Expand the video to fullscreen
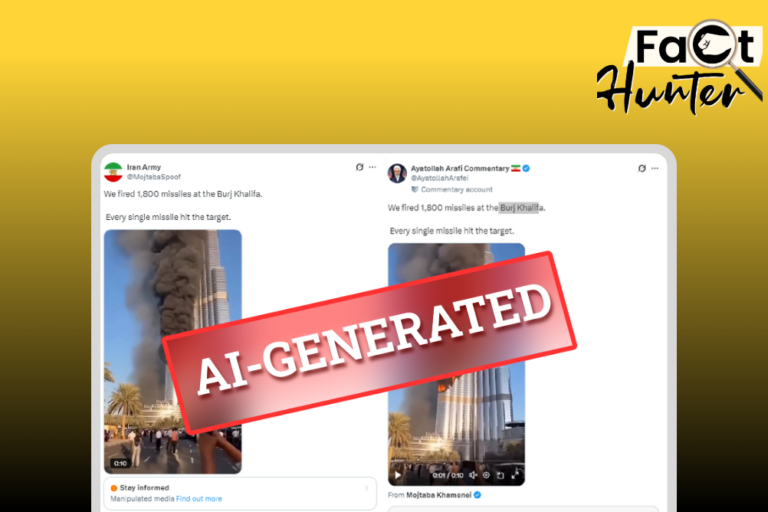 [515, 475]
